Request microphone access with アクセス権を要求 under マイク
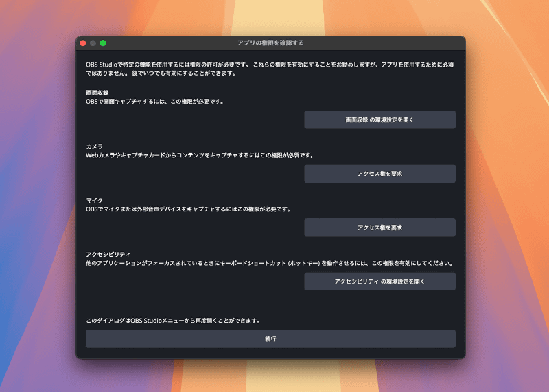The width and height of the screenshot is (549, 392). 379,228
